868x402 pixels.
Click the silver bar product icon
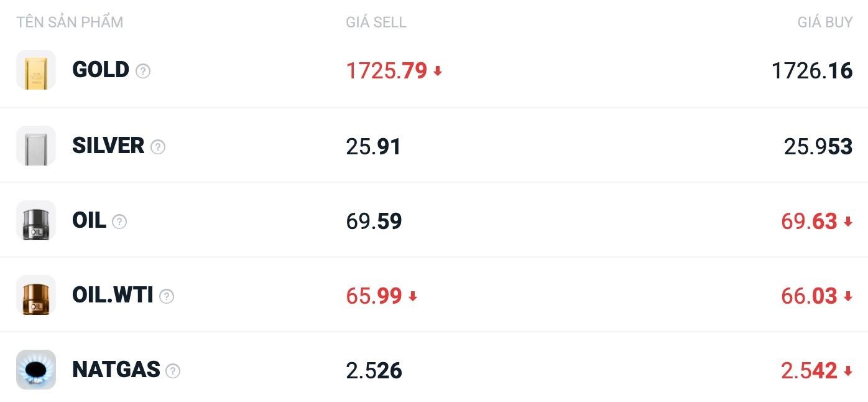(x=36, y=146)
